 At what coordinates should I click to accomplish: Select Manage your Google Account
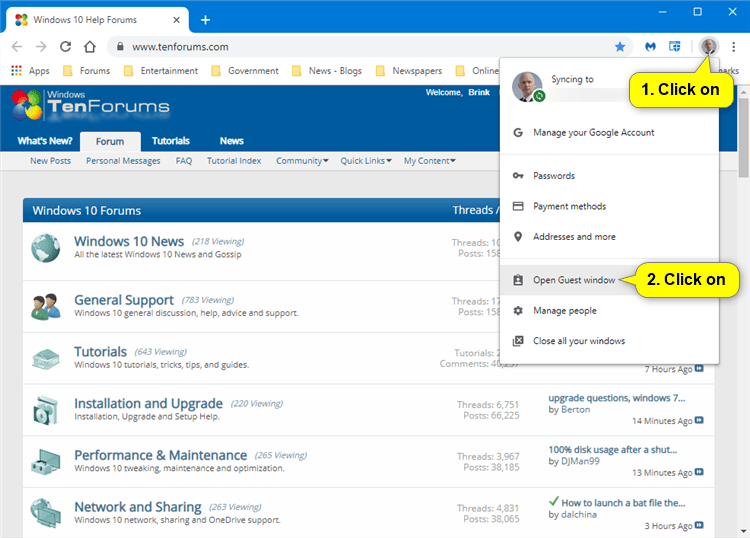point(609,132)
